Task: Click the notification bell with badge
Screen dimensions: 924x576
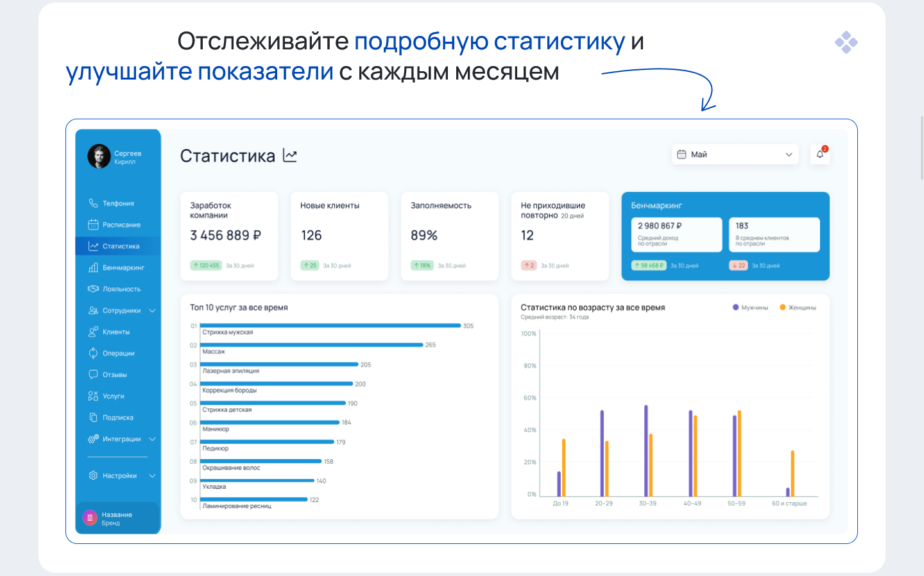Action: click(820, 154)
